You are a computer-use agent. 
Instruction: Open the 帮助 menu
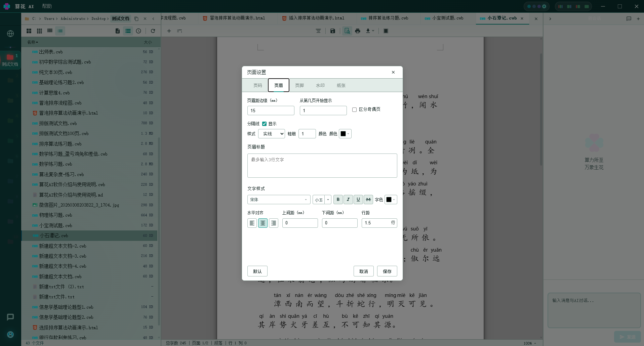click(47, 6)
